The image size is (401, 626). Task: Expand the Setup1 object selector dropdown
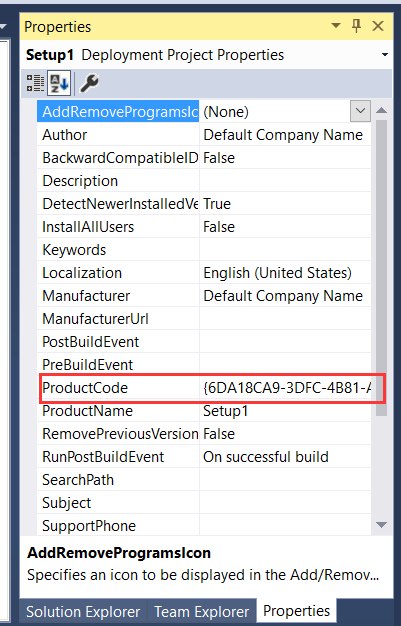385,55
